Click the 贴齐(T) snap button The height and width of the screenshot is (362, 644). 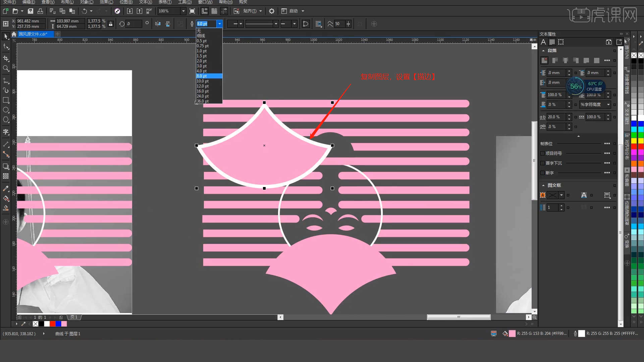click(x=250, y=11)
